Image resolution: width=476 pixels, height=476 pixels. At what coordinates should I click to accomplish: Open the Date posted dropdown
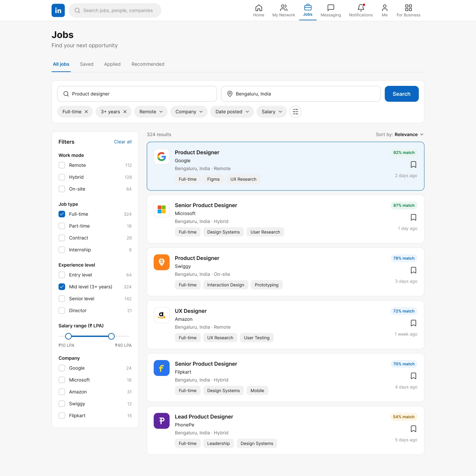(x=232, y=112)
